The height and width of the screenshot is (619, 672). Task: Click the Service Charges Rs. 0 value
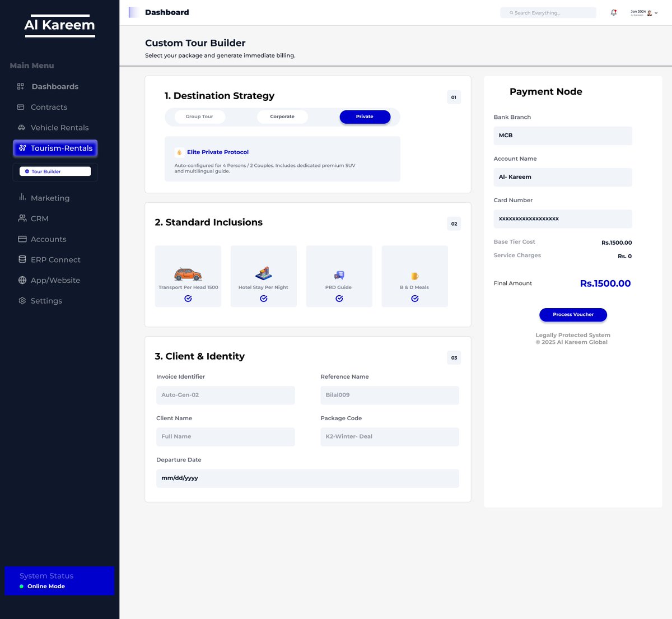pos(624,256)
